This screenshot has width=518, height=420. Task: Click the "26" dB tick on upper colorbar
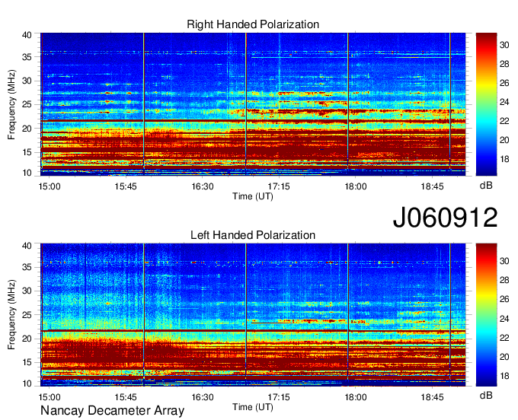(504, 83)
